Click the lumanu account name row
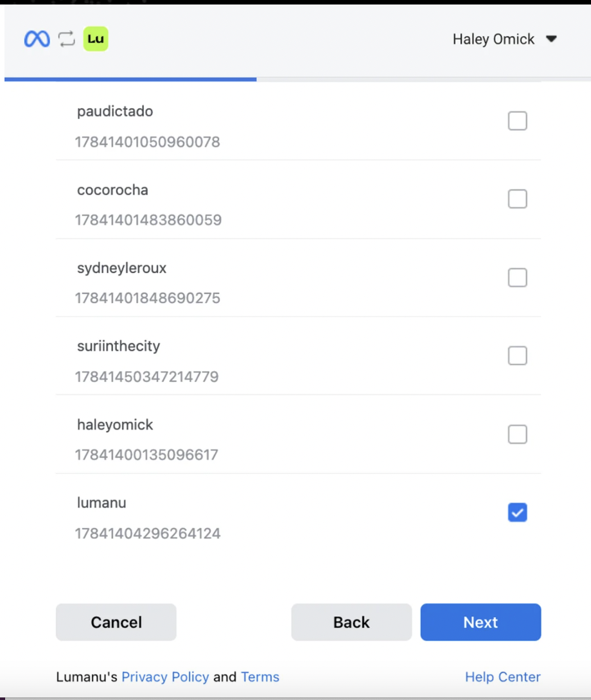This screenshot has height=700, width=591. 101,503
